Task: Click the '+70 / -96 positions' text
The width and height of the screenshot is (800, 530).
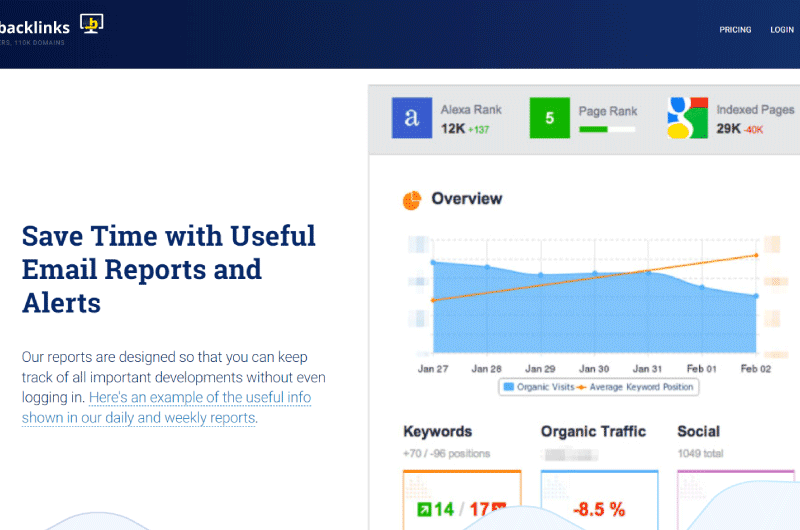Action: (x=446, y=453)
